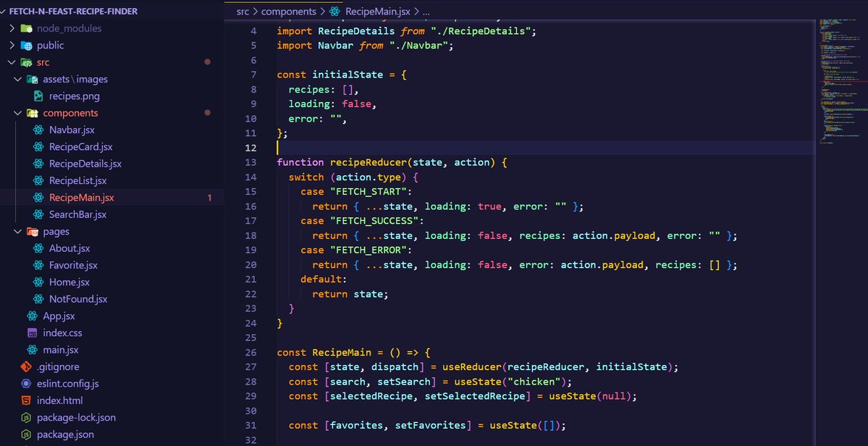Click the React icon beside Favorite.jsx
Viewport: 868px width, 446px height.
click(38, 265)
